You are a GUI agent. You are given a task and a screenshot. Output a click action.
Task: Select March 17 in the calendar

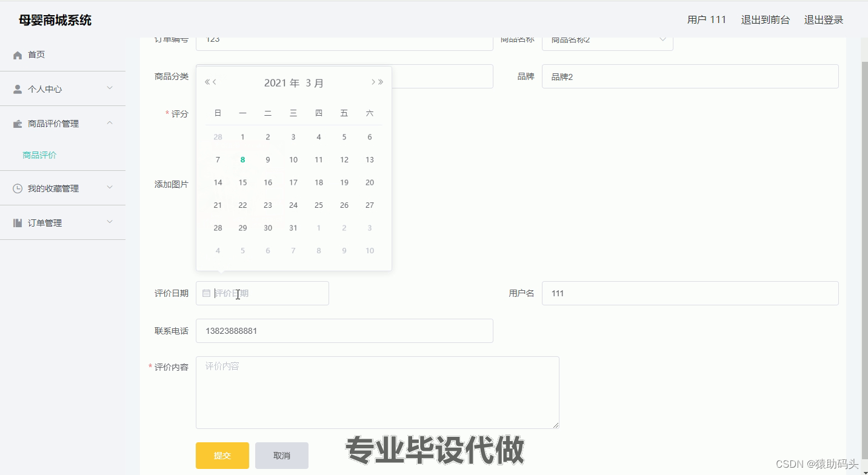293,182
